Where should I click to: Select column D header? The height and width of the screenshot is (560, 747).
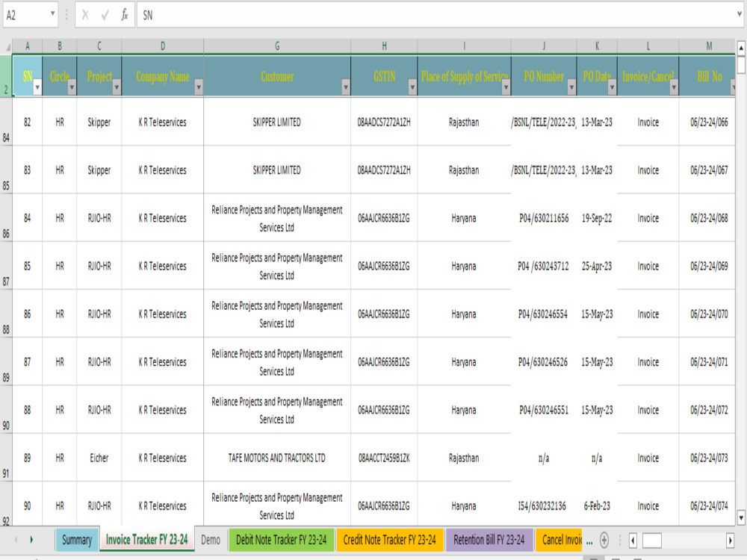tap(162, 46)
